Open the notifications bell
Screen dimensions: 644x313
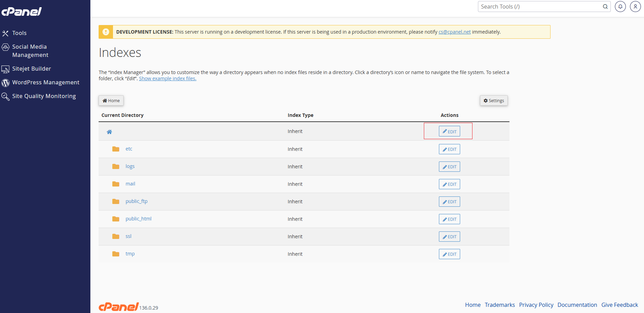coord(620,7)
